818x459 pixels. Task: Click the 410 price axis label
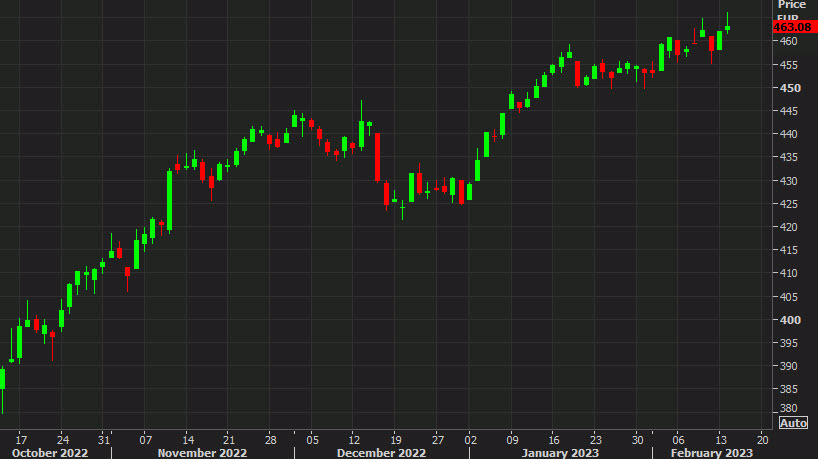coord(789,273)
